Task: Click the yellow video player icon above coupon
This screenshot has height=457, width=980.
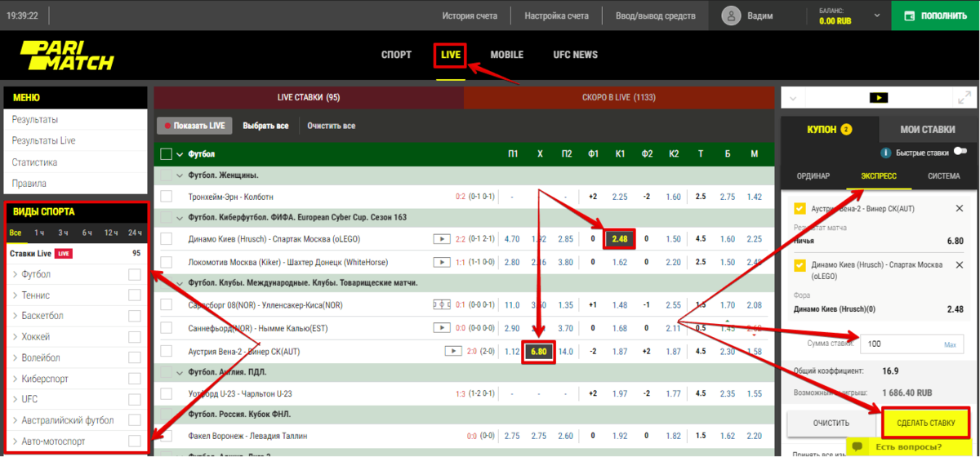Action: tap(878, 97)
